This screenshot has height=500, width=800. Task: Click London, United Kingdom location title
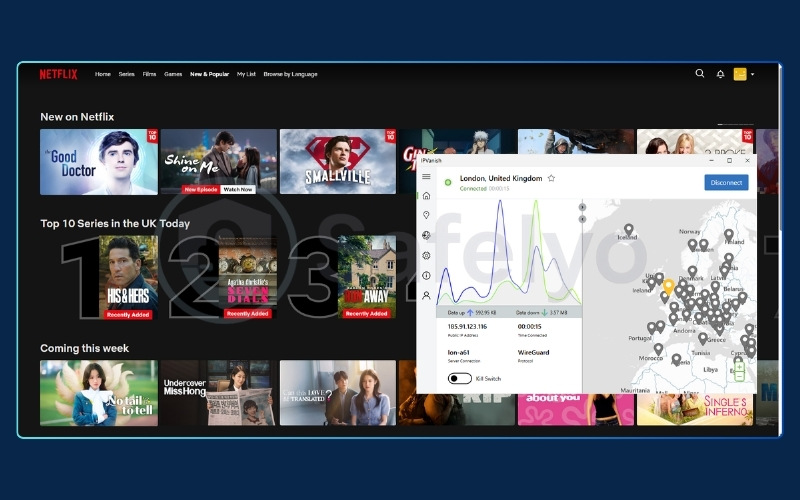tap(501, 178)
